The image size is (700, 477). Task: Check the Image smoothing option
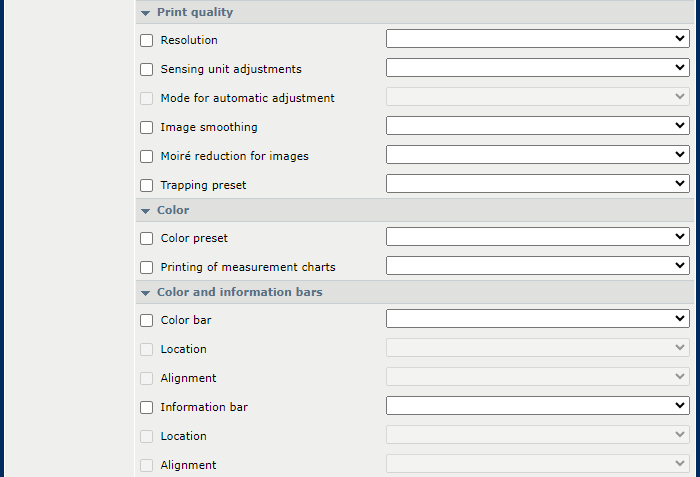click(x=146, y=128)
